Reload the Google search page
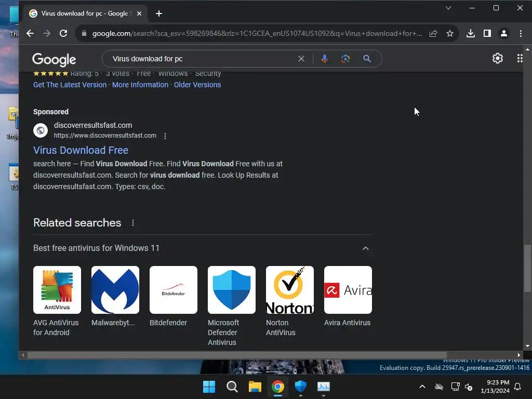 [x=63, y=33]
